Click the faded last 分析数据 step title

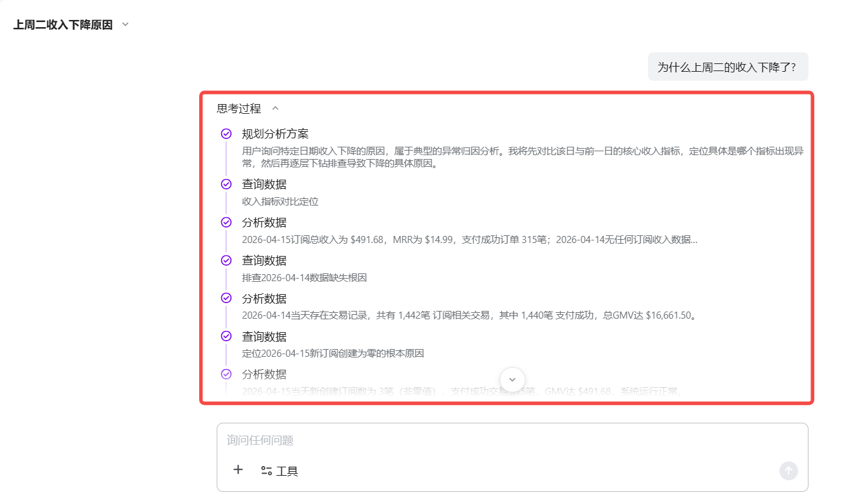pyautogui.click(x=264, y=374)
